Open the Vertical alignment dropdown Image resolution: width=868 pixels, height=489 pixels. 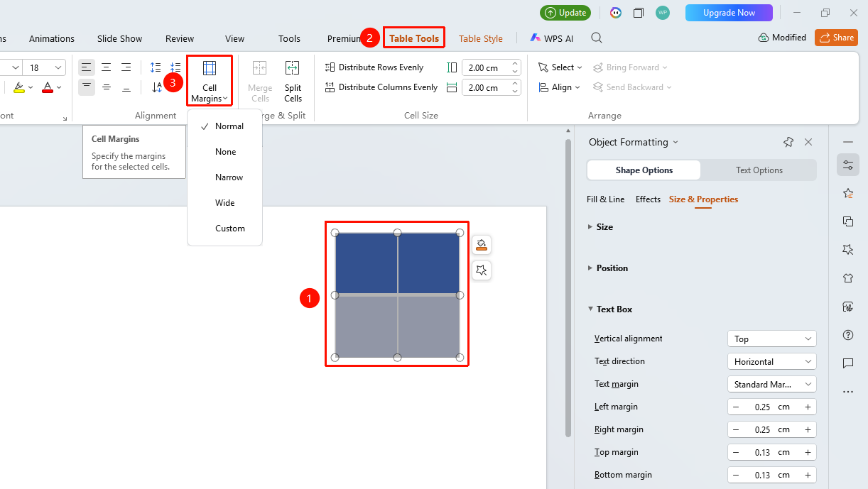click(x=772, y=339)
